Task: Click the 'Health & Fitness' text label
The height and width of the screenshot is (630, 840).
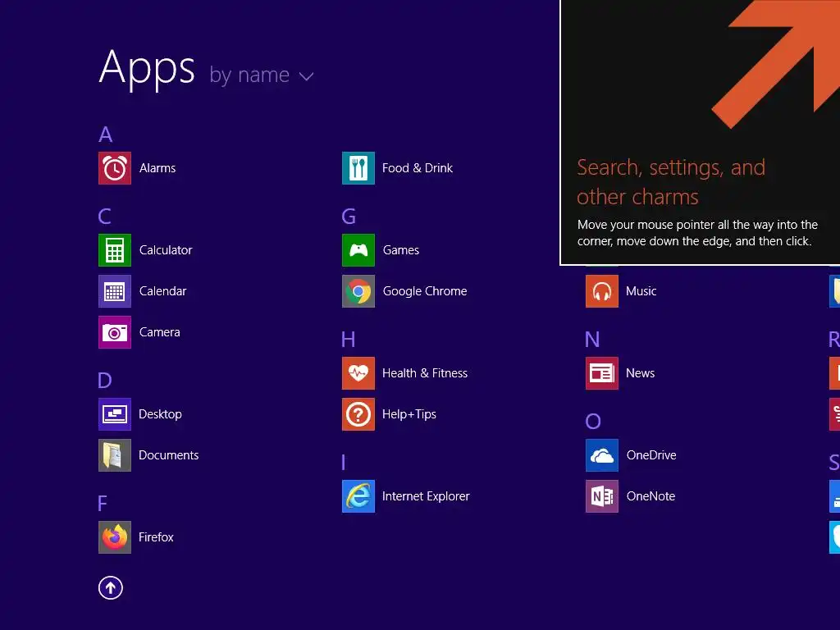Action: [425, 373]
